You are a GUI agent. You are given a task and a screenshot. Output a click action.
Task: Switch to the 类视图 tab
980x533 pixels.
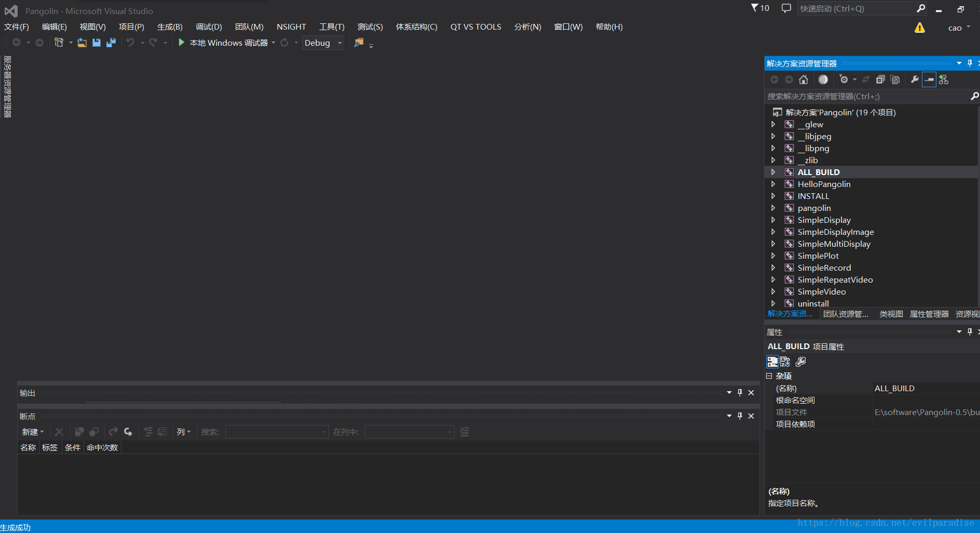[891, 314]
